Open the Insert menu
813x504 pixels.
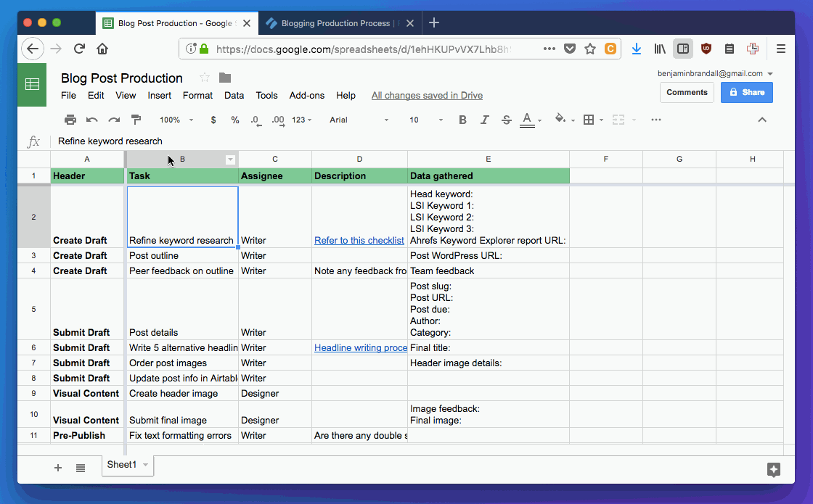(159, 95)
